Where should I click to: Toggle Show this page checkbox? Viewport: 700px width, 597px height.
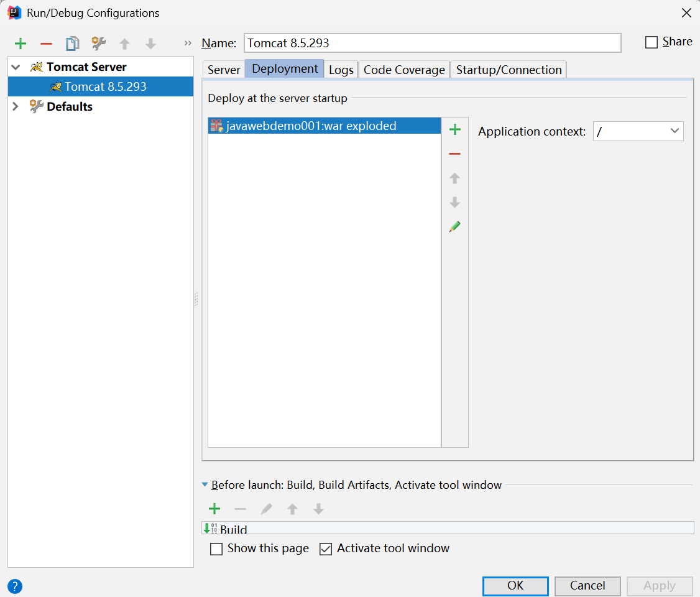[216, 548]
